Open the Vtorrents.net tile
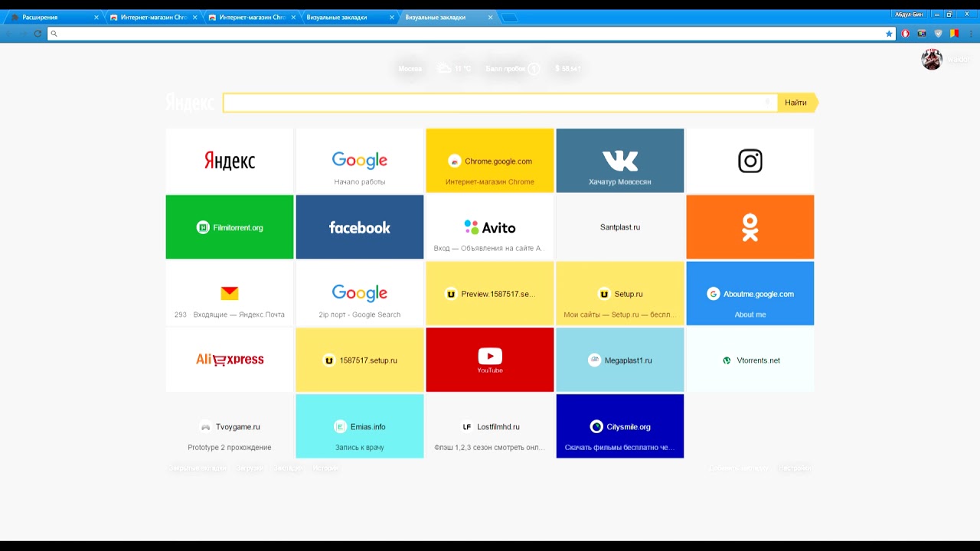 (750, 360)
